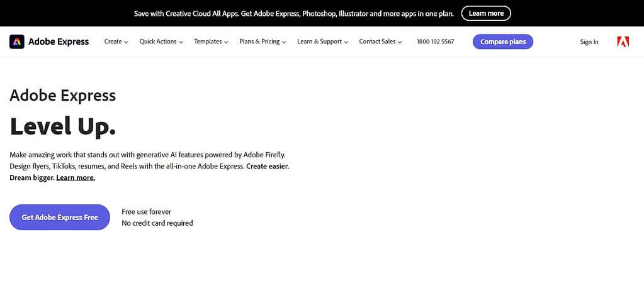Expand Plans & Pricing menu
This screenshot has height=300, width=644.
pyautogui.click(x=263, y=42)
